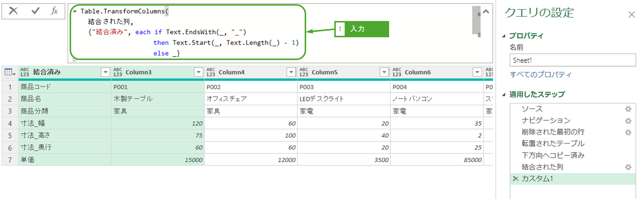Open settings gear for 削除された最初の行 step
The width and height of the screenshot is (644, 199).
click(x=628, y=132)
